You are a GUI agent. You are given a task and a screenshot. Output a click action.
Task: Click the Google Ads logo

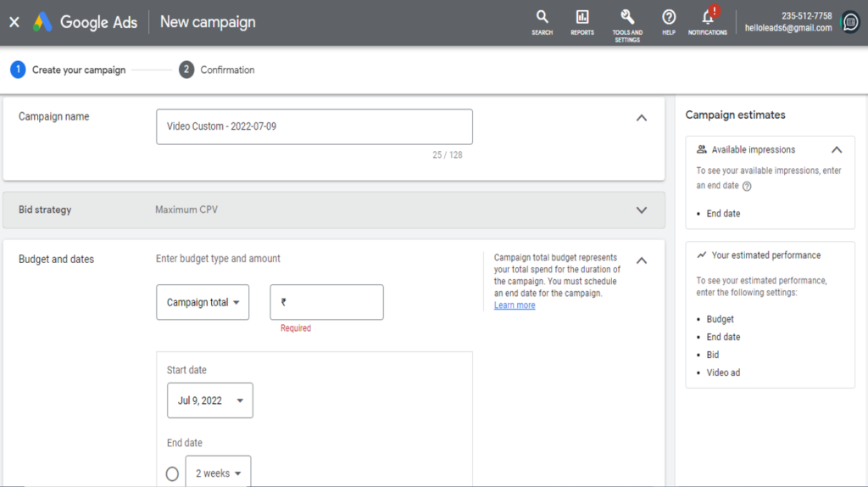85,22
